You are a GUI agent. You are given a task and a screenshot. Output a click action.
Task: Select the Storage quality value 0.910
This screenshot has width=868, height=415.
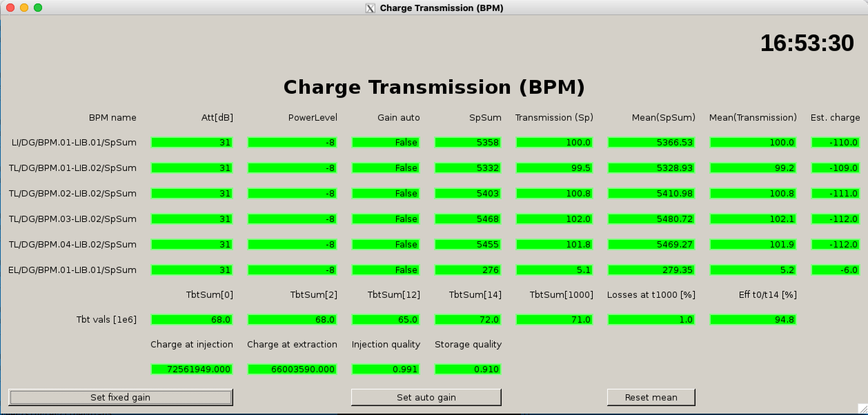coord(468,369)
